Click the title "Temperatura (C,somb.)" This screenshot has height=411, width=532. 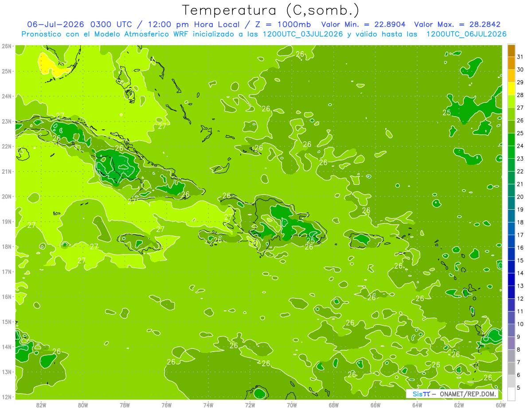pos(271,10)
